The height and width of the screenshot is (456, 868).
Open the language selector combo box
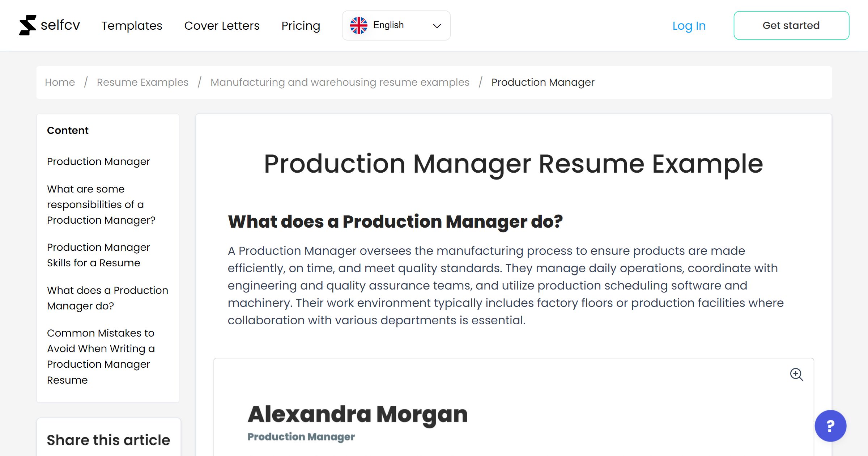(x=396, y=25)
